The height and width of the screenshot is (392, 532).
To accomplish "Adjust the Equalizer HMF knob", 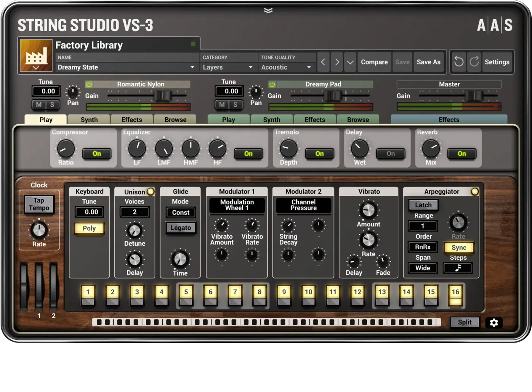I will click(x=191, y=149).
